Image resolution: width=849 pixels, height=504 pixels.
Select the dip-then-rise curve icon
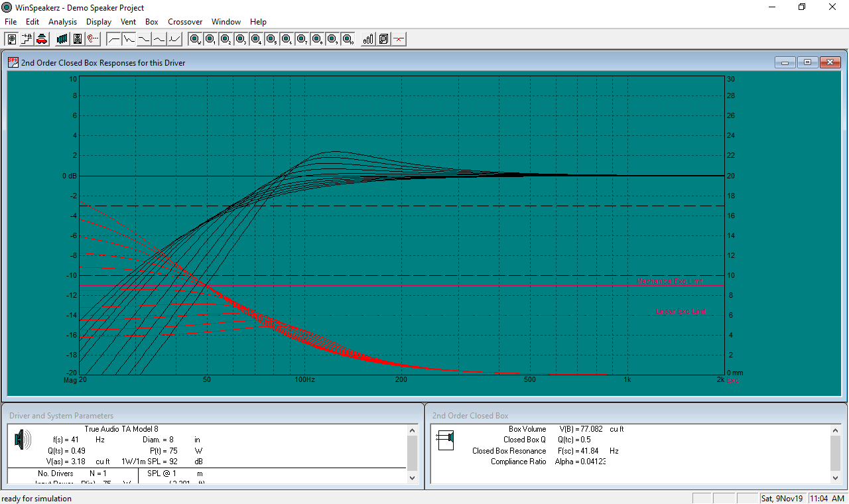(x=174, y=39)
